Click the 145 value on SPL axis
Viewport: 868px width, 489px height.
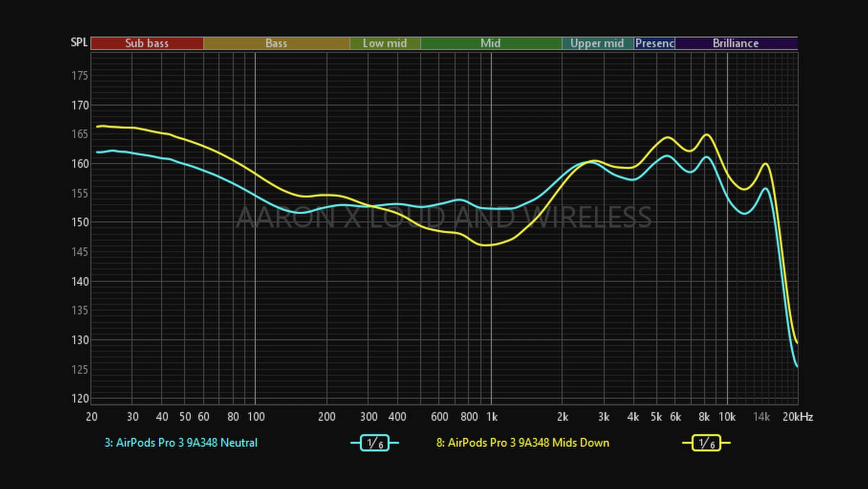pyautogui.click(x=80, y=252)
